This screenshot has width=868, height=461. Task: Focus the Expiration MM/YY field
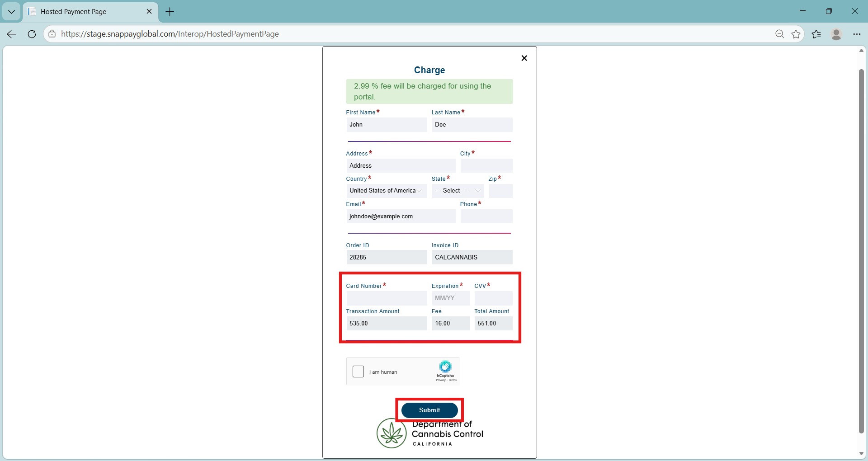tap(451, 298)
